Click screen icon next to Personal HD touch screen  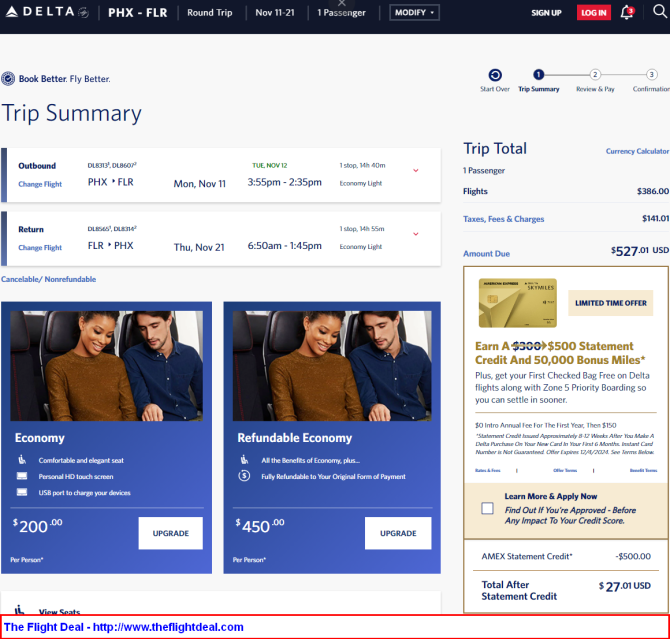point(22,476)
